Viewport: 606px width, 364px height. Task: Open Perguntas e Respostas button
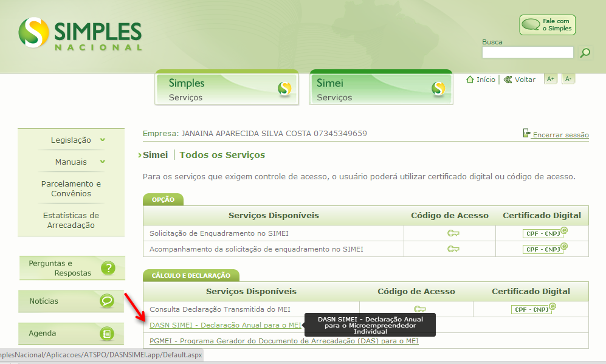point(72,268)
